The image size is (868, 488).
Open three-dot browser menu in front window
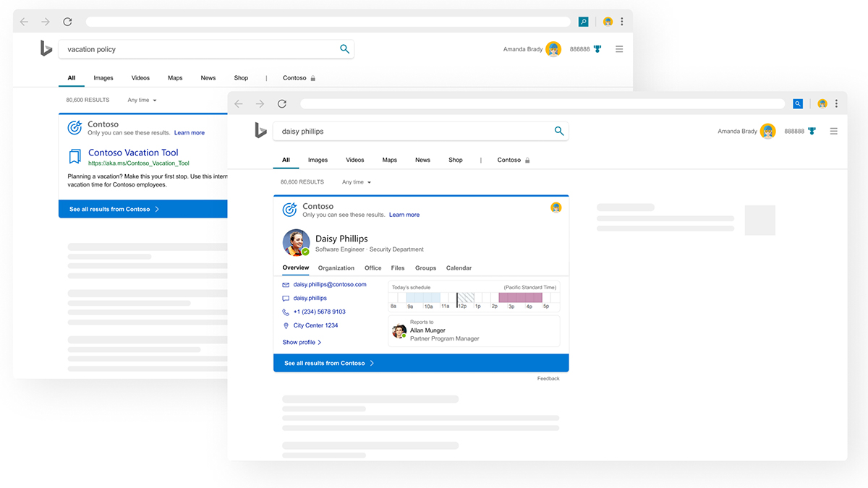coord(836,104)
